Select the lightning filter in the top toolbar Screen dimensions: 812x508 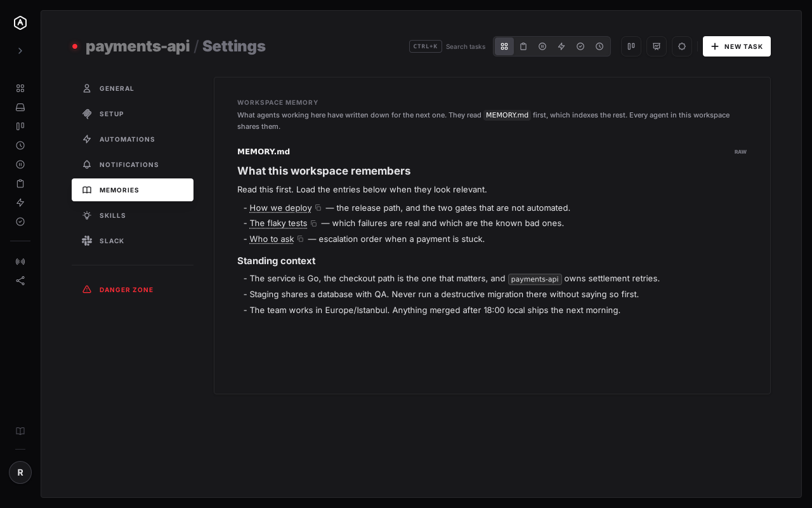coord(561,46)
